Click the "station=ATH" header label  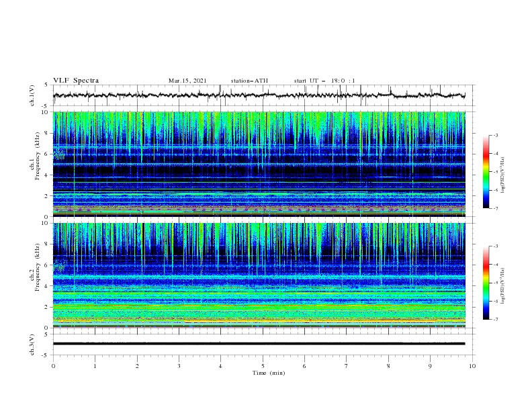[249, 81]
